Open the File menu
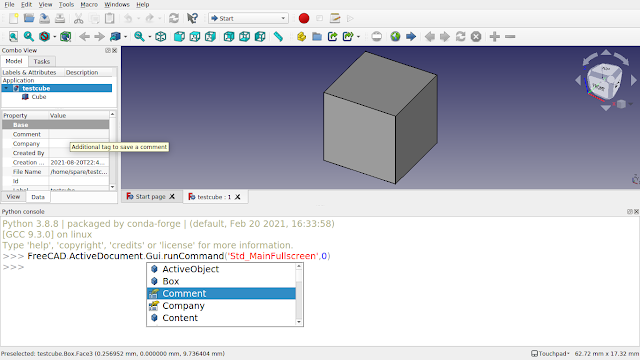 click(9, 4)
